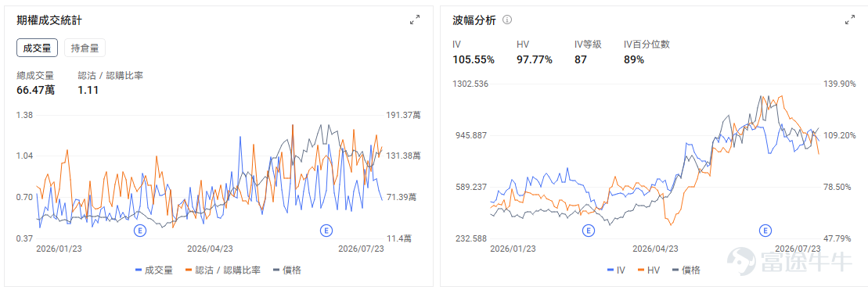Screen dimensions: 868x290
Task: Click the 11.4萬 axis label
Action: click(398, 238)
